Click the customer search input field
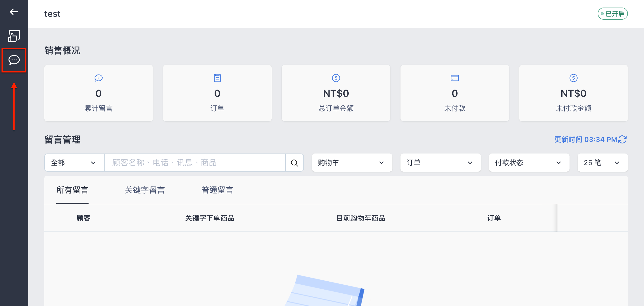 tap(195, 163)
